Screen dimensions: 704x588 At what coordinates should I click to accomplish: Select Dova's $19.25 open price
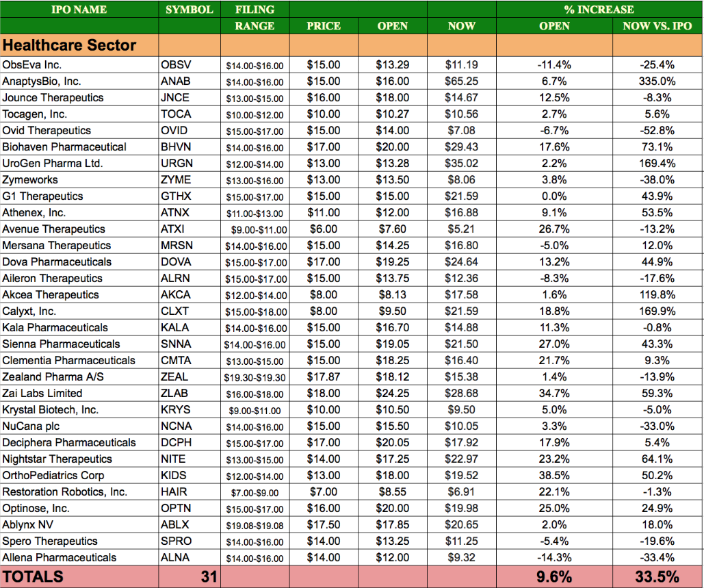[x=393, y=262]
